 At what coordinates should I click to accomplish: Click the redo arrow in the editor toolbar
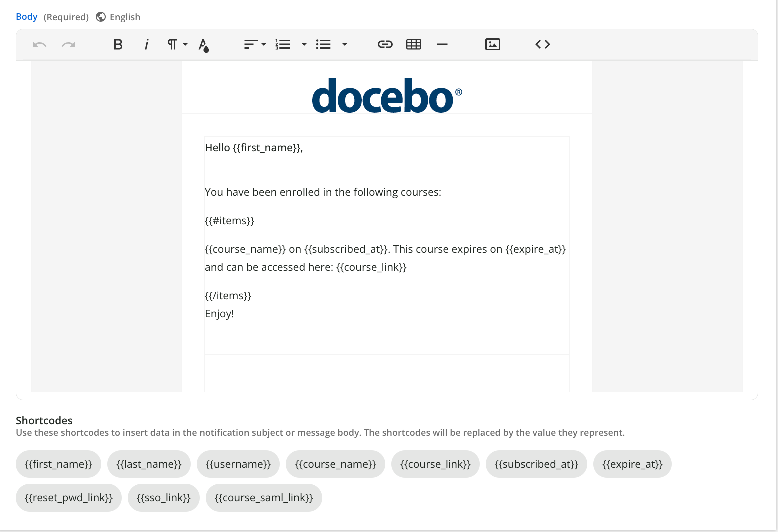[x=68, y=45]
